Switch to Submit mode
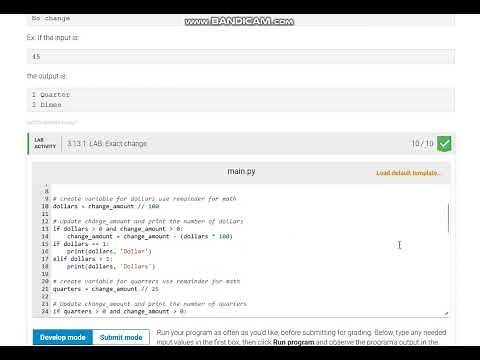 121,337
